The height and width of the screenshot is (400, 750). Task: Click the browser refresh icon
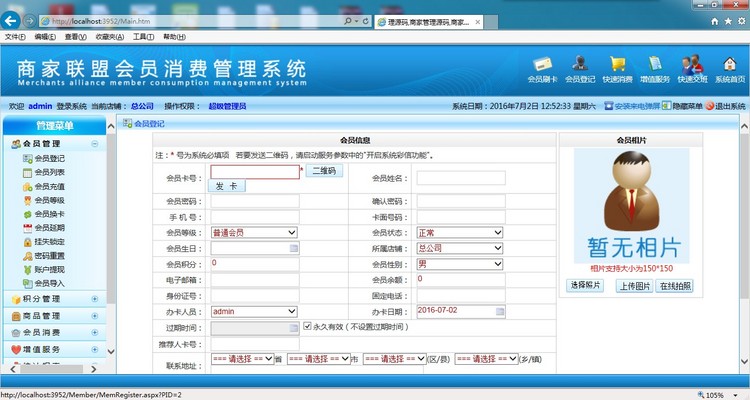point(365,21)
